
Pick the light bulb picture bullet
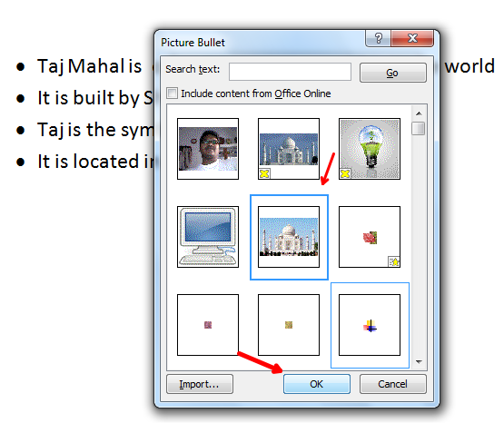pyautogui.click(x=370, y=149)
